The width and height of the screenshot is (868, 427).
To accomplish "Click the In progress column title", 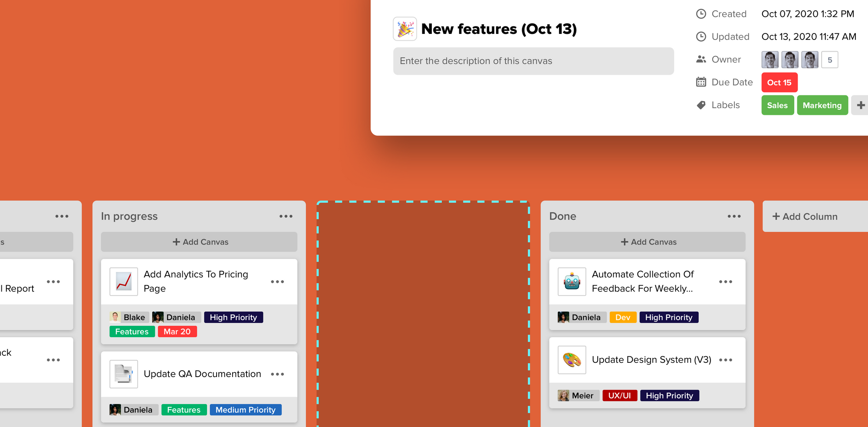I will pos(129,216).
